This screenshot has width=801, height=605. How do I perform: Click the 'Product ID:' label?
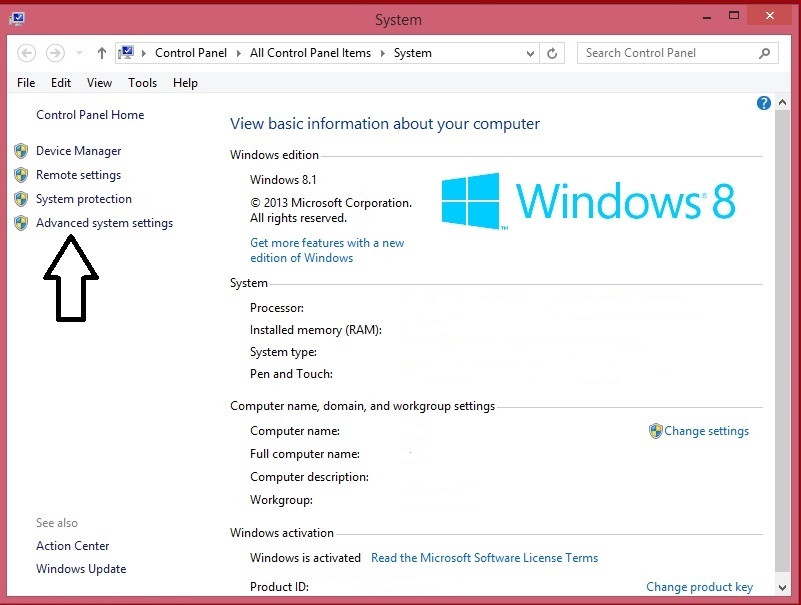click(279, 587)
